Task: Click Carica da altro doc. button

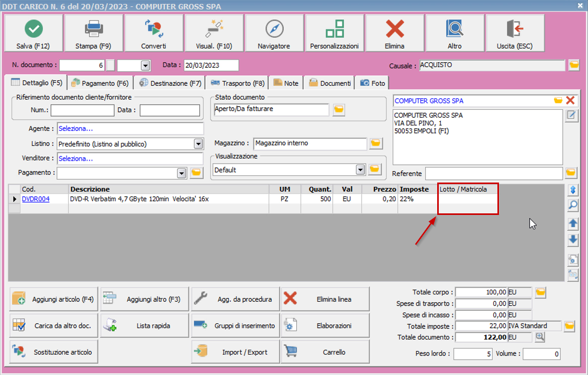Action: click(x=53, y=325)
